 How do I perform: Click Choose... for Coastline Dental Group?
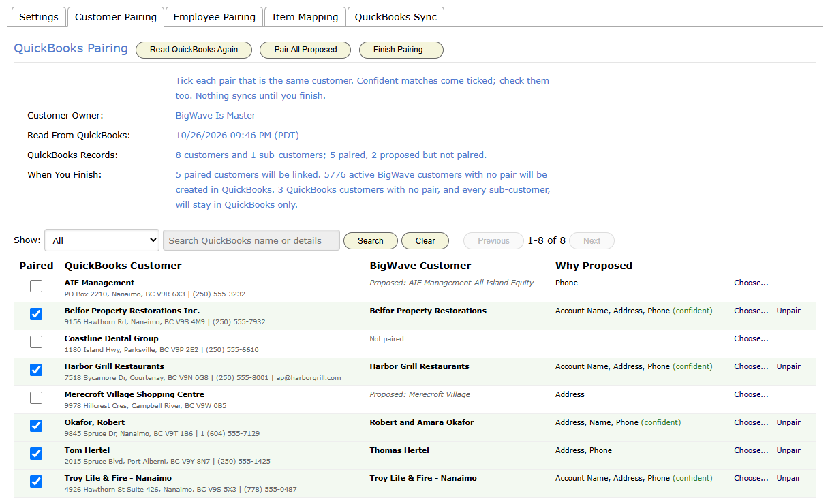click(751, 338)
